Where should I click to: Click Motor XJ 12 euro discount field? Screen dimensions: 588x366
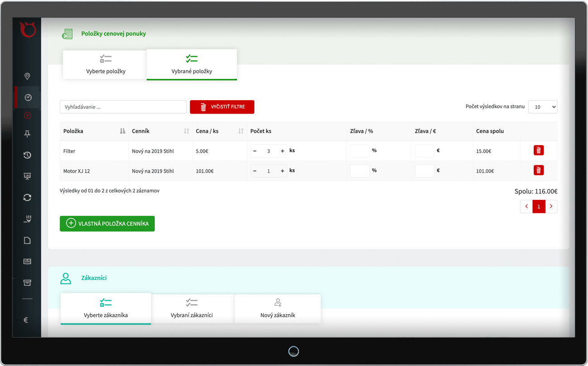coord(425,171)
